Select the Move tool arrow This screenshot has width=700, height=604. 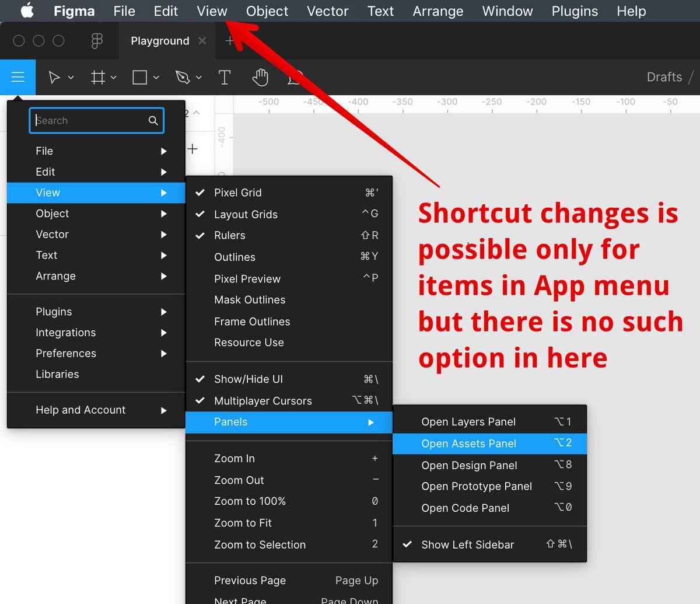(54, 77)
